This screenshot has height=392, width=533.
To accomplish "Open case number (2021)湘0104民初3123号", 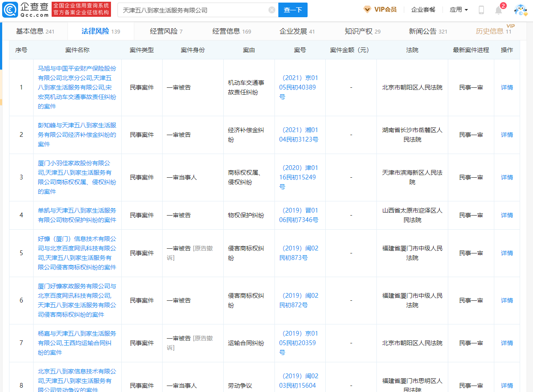I will pos(300,135).
